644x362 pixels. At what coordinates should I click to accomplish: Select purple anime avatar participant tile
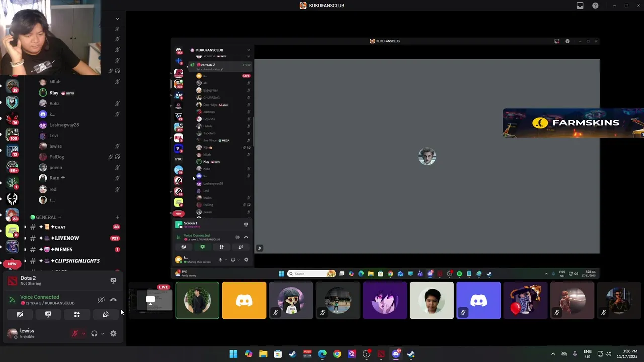point(385,300)
